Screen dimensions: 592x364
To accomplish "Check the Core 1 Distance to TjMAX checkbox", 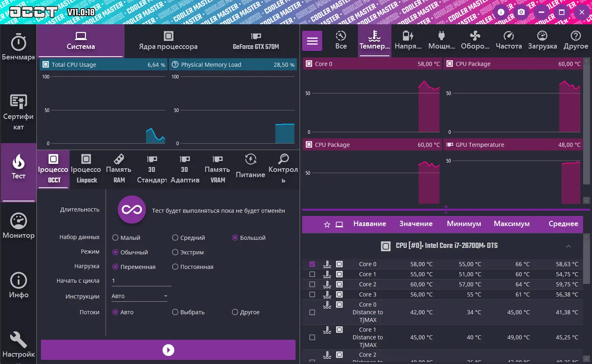I will (312, 337).
